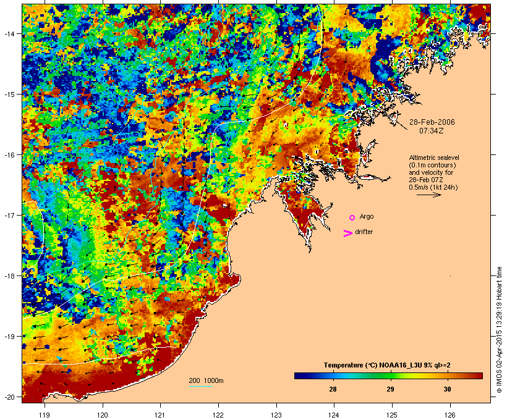Click the '0.5m/s (1kt 24h)' text

[433, 187]
